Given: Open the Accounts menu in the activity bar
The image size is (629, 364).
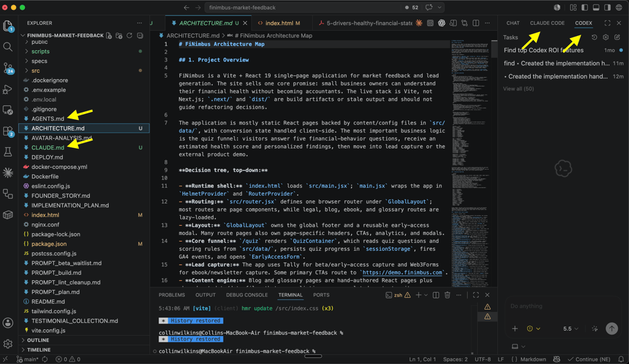Looking at the screenshot, I should tap(8, 323).
